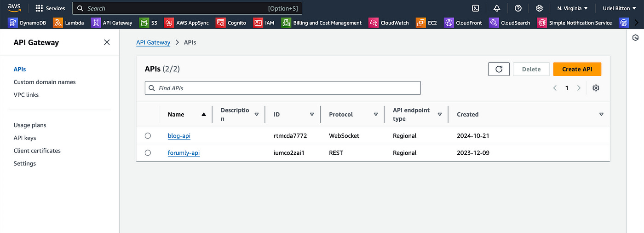
Task: Open API keys in side navigation
Action: coord(25,138)
